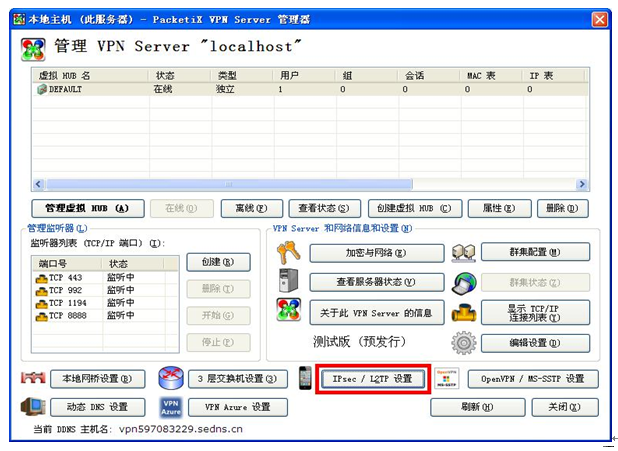Image resolution: width=618 pixels, height=451 pixels.
Task: Click the router icon beside 3 层交换机设置
Action: 171,378
